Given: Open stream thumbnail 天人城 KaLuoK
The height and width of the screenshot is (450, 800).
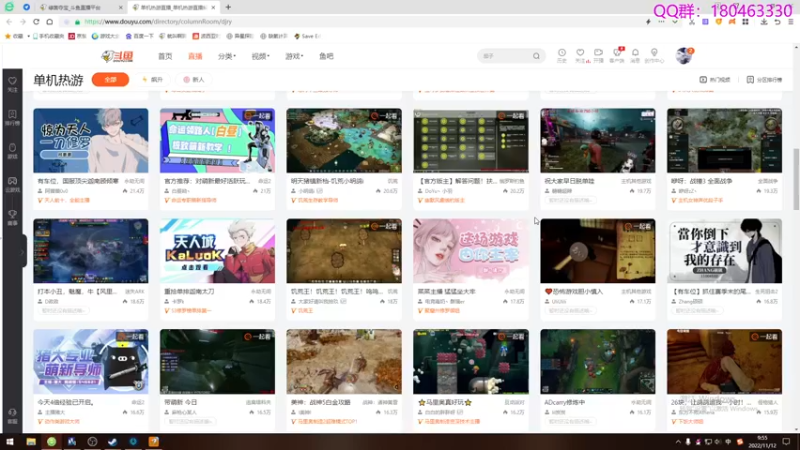Looking at the screenshot, I should click(217, 251).
